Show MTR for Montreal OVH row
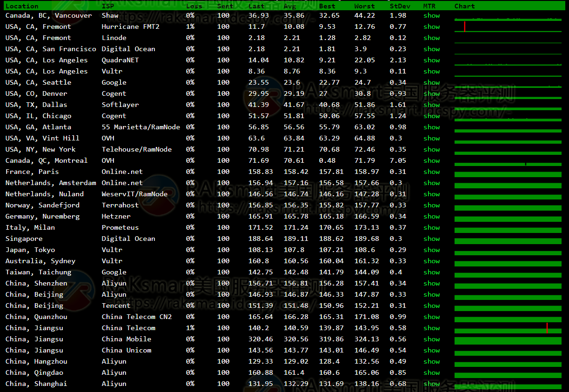Screen dimensions: 569x392 431,160
